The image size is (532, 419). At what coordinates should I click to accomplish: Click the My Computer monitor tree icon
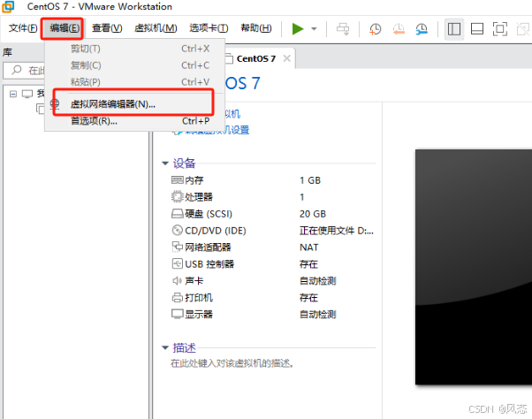pos(27,94)
